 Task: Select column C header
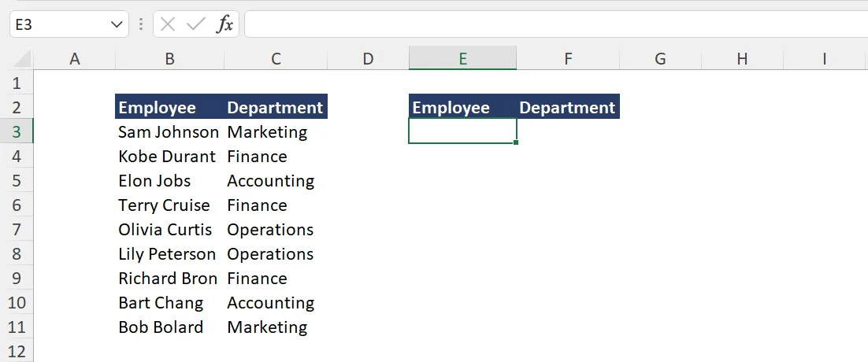coord(276,58)
